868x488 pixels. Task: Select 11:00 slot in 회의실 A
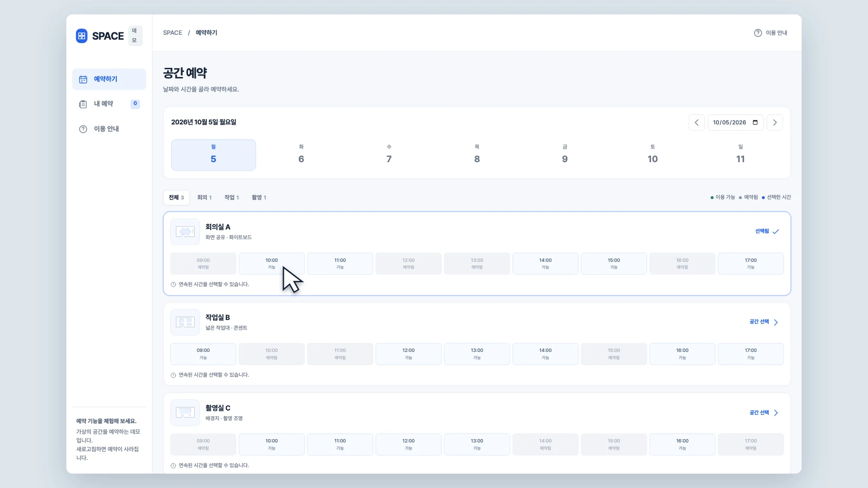(340, 263)
